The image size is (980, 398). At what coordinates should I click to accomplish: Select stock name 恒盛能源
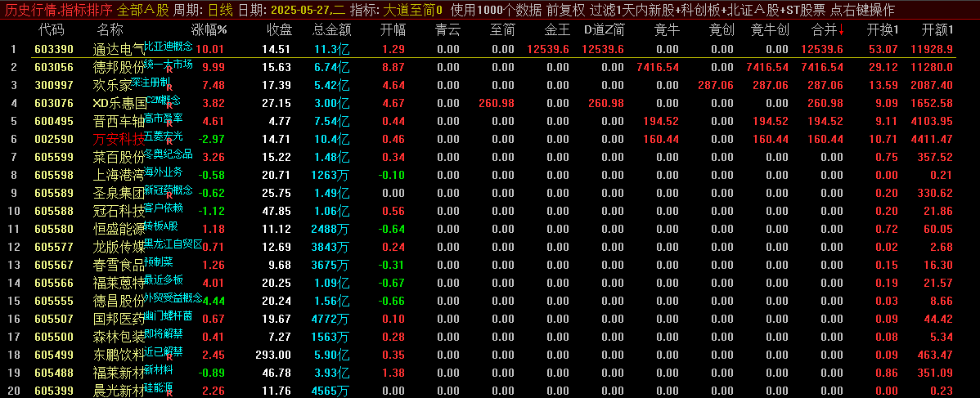coord(118,230)
